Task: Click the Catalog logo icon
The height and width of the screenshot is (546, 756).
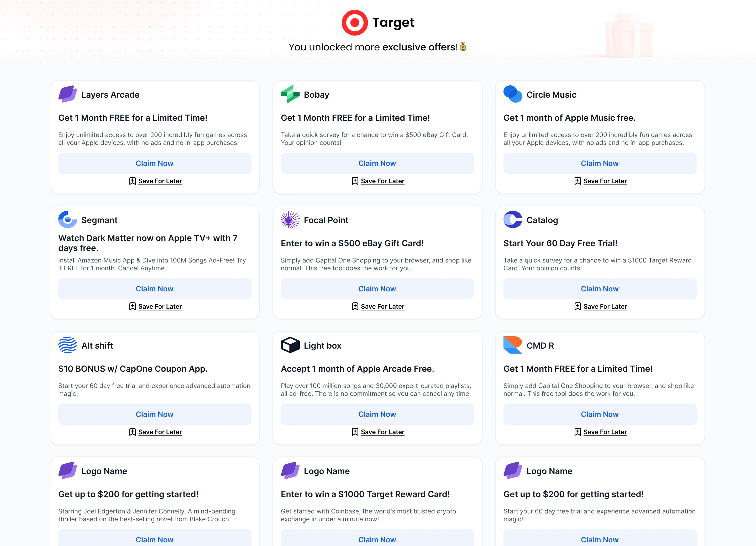Action: (513, 220)
